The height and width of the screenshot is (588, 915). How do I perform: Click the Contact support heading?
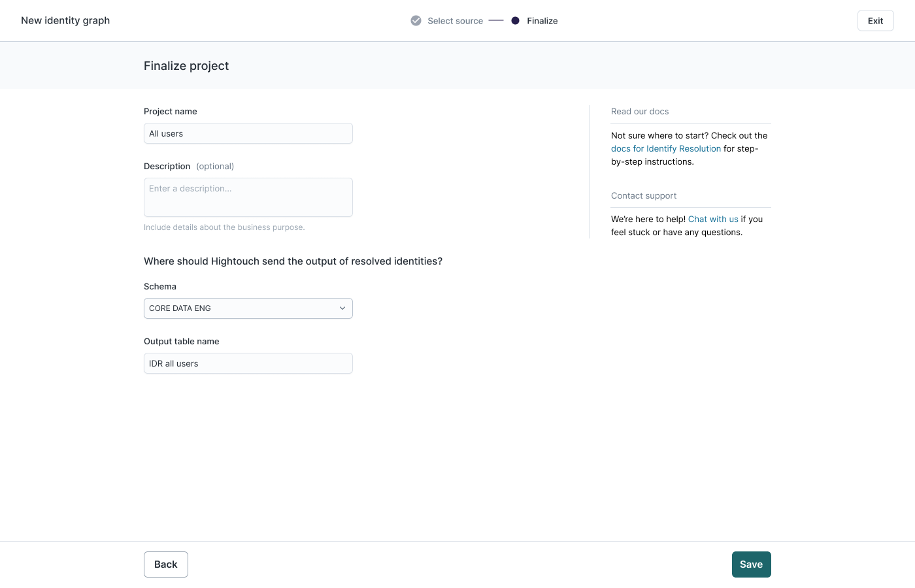[644, 196]
